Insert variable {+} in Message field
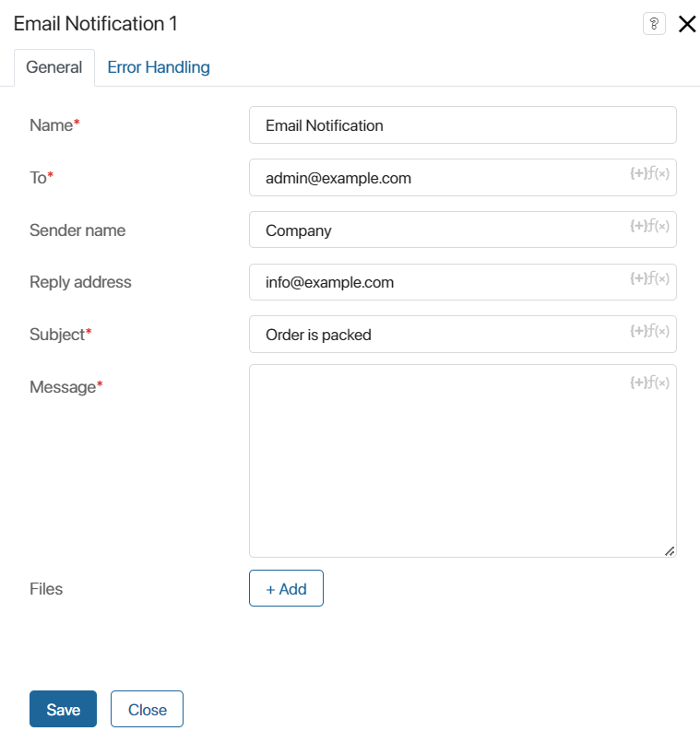The image size is (700, 731). (637, 383)
